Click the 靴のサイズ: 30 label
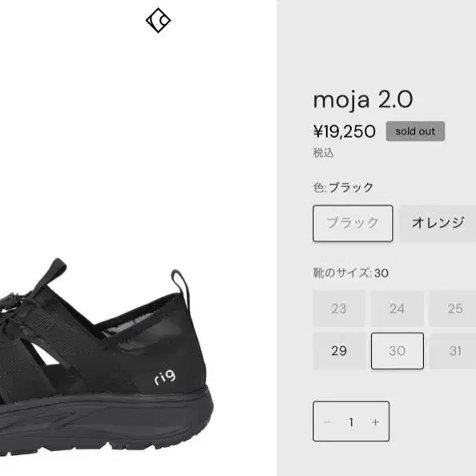The image size is (476, 476). click(351, 273)
